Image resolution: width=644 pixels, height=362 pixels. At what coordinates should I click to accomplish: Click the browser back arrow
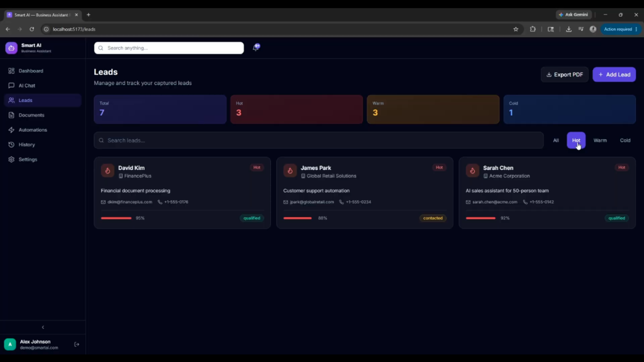pos(8,29)
